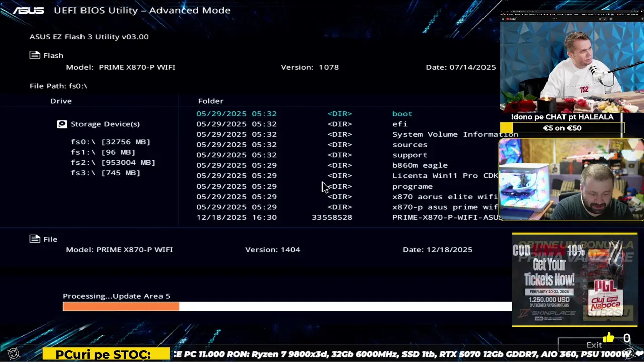This screenshot has width=644, height=362.
Task: Click the Date: 12/18/2025 text
Action: 437,250
